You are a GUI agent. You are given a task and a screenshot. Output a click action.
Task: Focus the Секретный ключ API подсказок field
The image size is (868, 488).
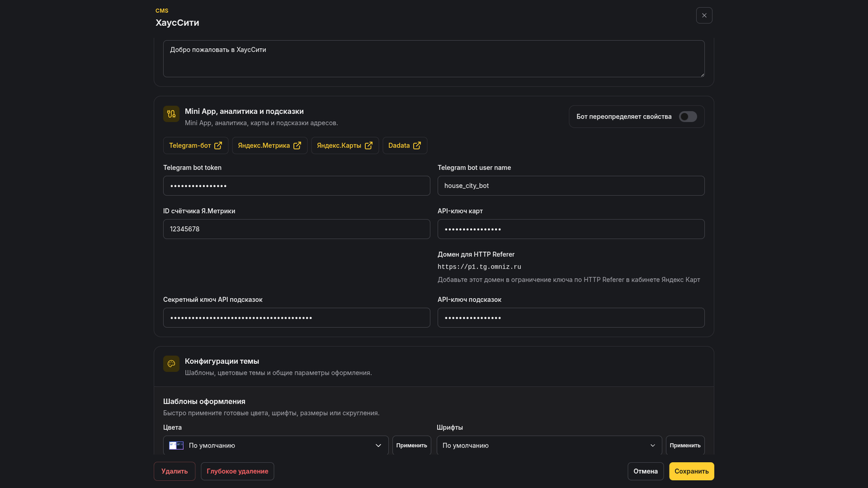pos(297,318)
